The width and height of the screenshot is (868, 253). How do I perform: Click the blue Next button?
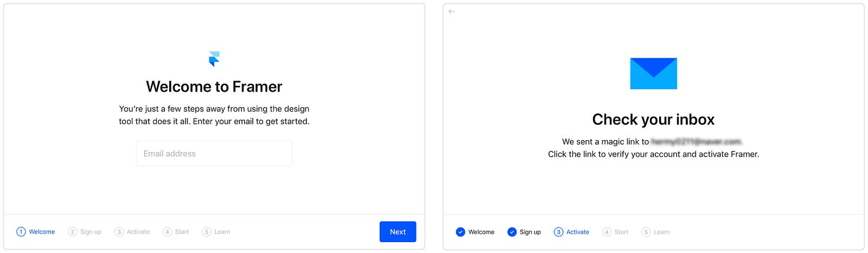click(398, 232)
